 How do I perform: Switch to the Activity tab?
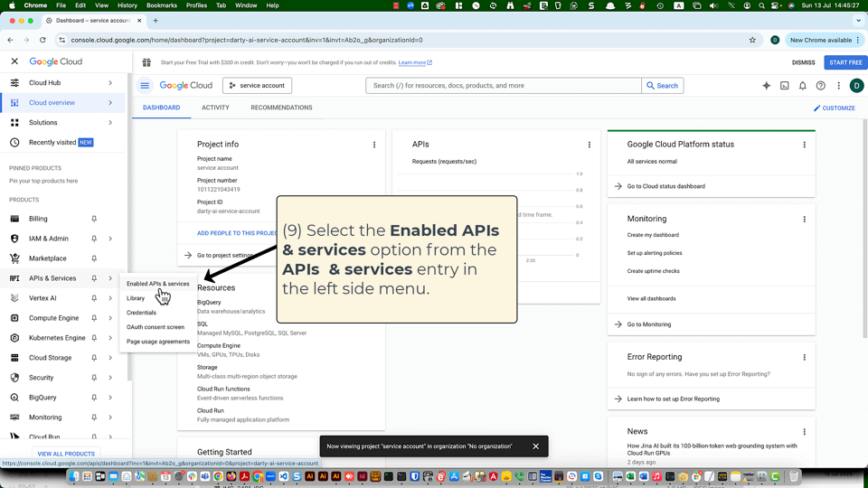[x=215, y=108]
